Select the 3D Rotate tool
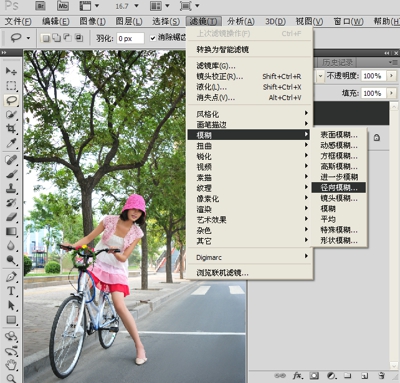Viewport: 400px width, 383px height. (x=11, y=336)
